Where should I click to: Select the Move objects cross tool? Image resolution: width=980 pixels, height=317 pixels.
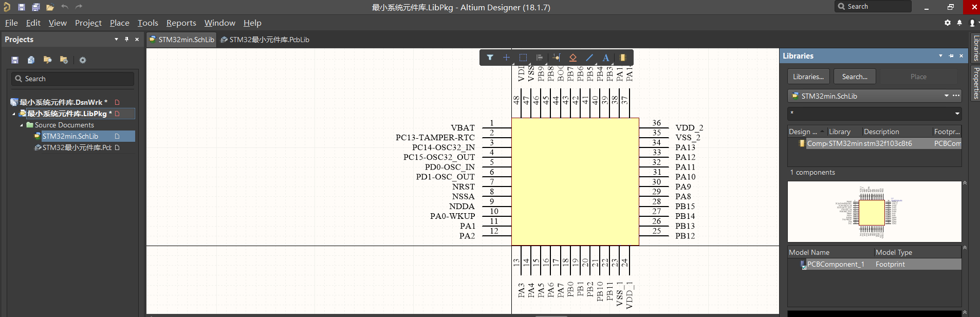point(506,58)
